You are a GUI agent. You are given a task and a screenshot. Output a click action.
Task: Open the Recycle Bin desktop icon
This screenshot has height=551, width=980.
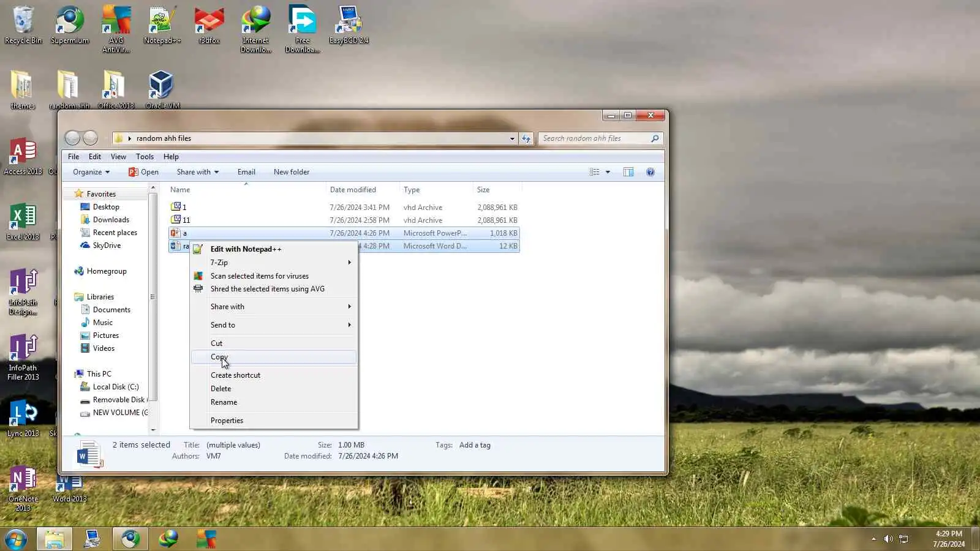coord(23,26)
